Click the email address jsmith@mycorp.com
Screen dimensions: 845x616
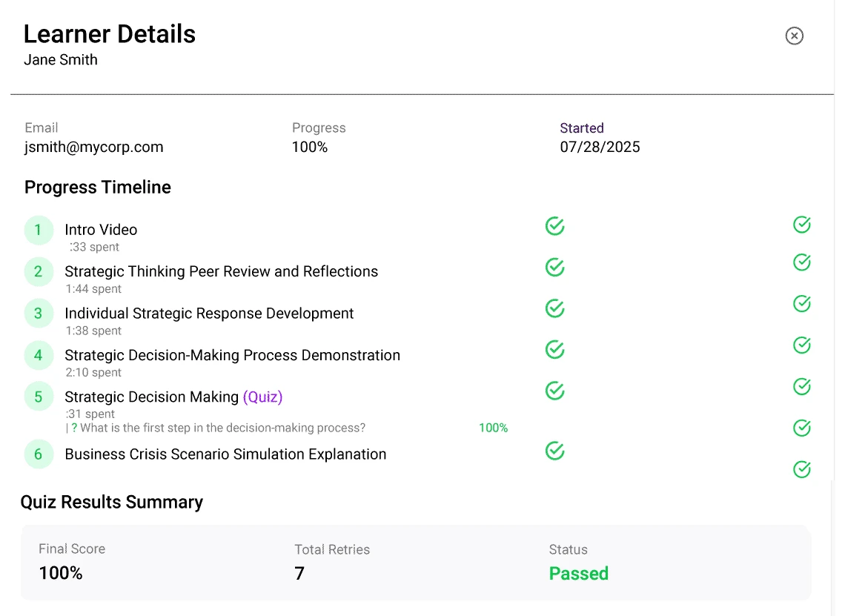click(x=93, y=147)
